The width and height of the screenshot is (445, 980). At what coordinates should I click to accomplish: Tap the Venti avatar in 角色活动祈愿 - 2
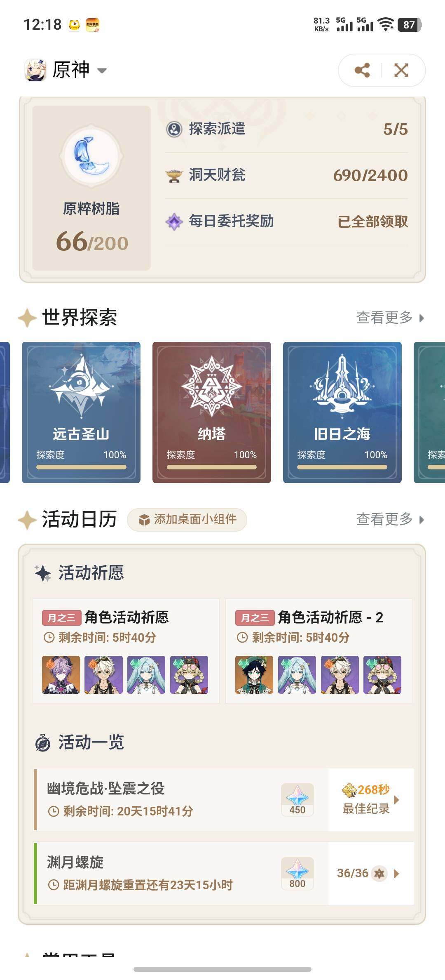coord(254,675)
